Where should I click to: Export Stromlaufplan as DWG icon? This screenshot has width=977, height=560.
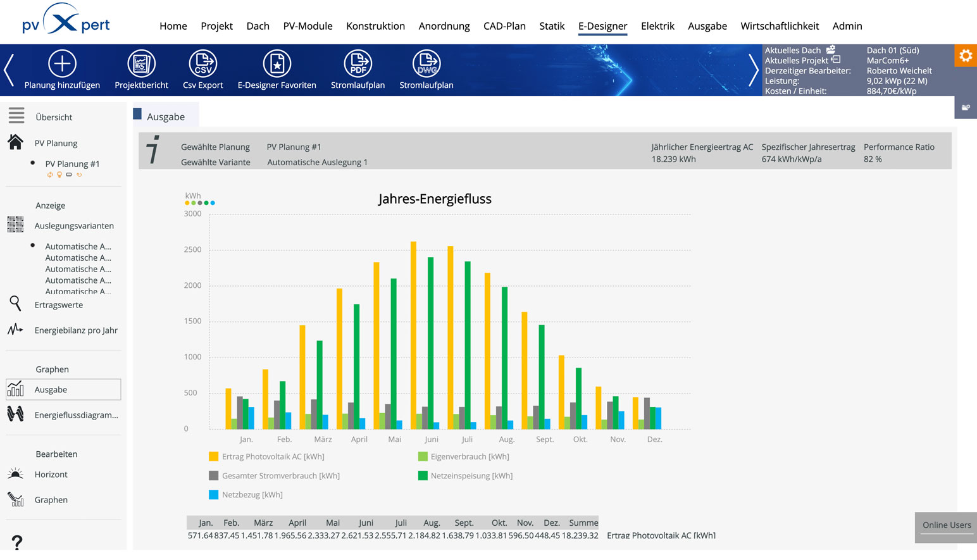point(426,64)
